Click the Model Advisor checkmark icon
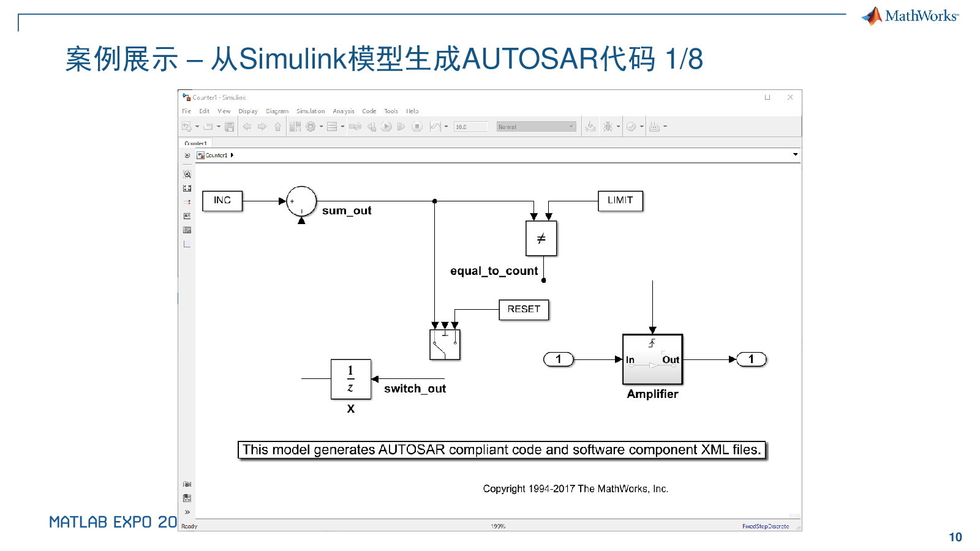Image resolution: width=980 pixels, height=551 pixels. [631, 127]
